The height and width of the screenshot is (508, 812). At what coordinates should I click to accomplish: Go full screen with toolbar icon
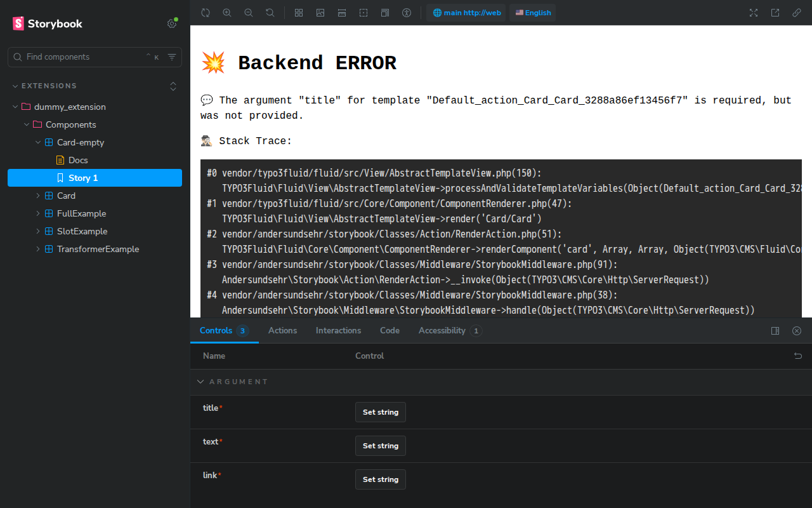tap(754, 13)
